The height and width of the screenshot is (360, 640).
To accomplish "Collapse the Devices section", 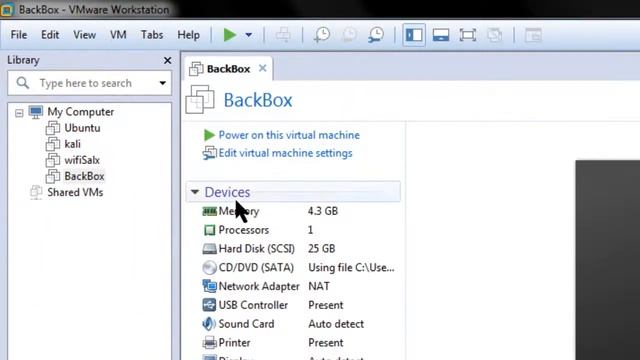I will [x=195, y=192].
